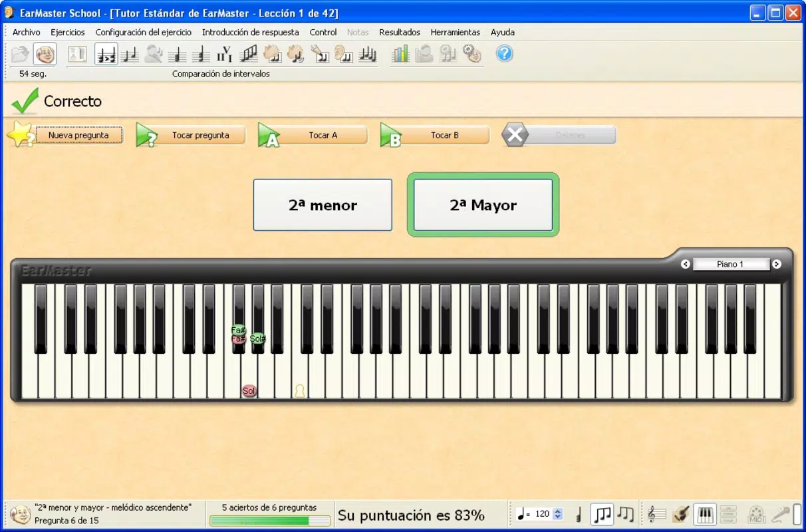Click the microphone input icon

(x=780, y=514)
